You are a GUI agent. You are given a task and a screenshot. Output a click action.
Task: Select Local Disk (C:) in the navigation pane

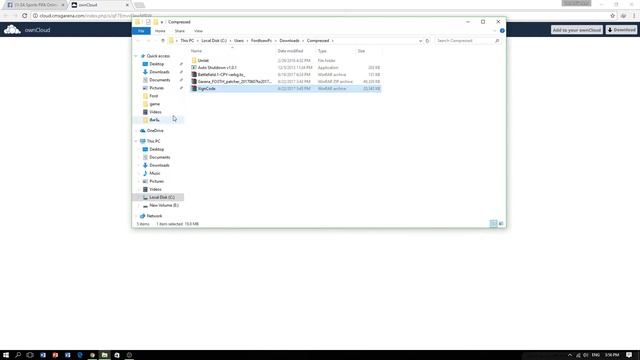click(162, 198)
